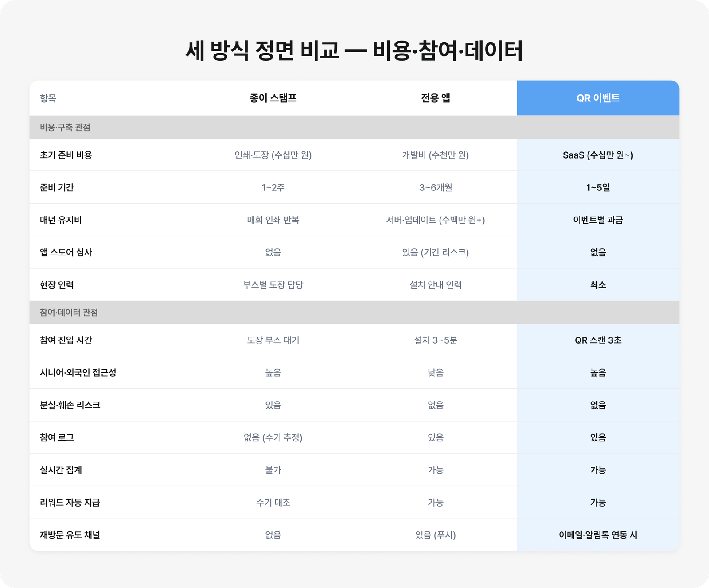Click '낮음' for 전용 앱 accessibility
The image size is (709, 588).
(x=436, y=372)
